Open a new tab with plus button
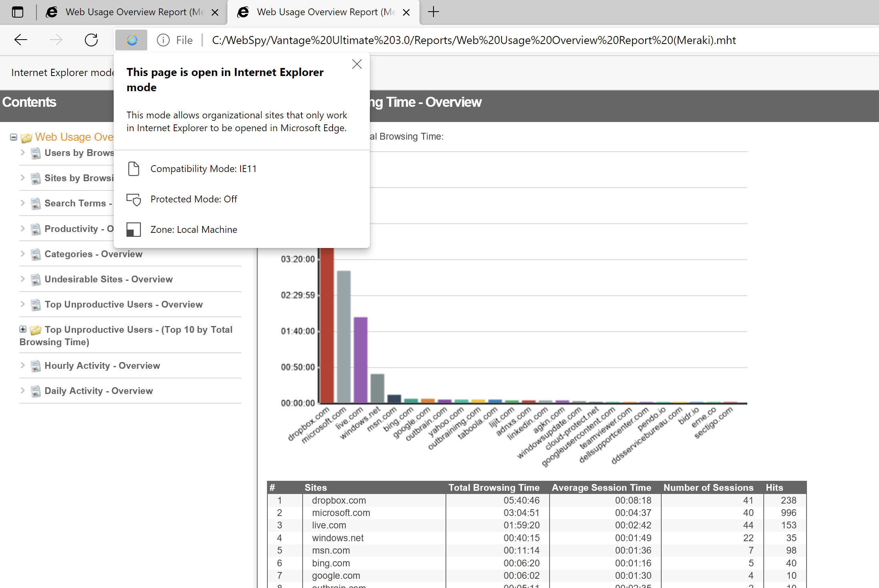The image size is (879, 588). click(x=433, y=12)
